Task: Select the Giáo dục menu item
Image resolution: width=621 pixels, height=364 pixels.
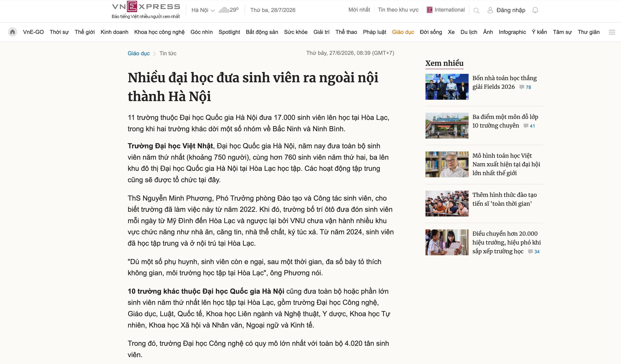Action: coord(403,32)
